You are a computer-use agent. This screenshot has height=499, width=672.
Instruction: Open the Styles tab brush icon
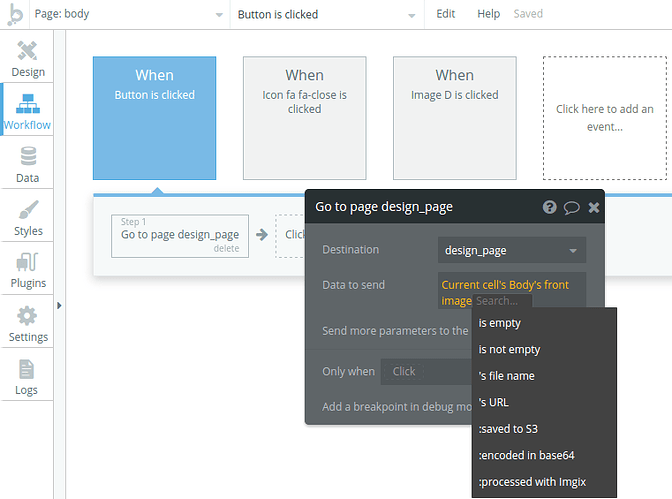pos(28,210)
